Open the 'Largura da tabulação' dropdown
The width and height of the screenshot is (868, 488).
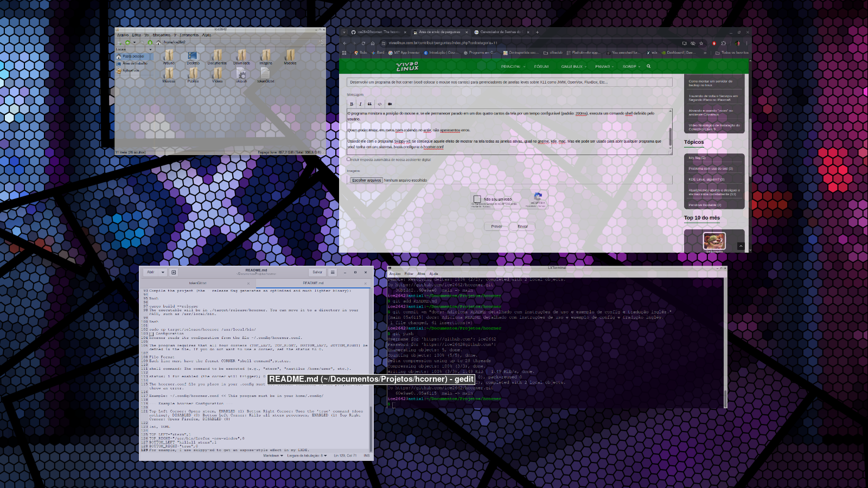307,455
